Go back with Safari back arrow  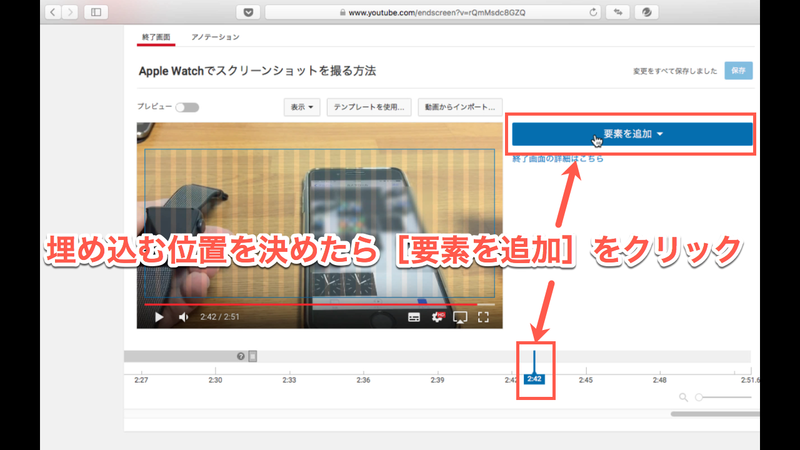click(x=53, y=12)
